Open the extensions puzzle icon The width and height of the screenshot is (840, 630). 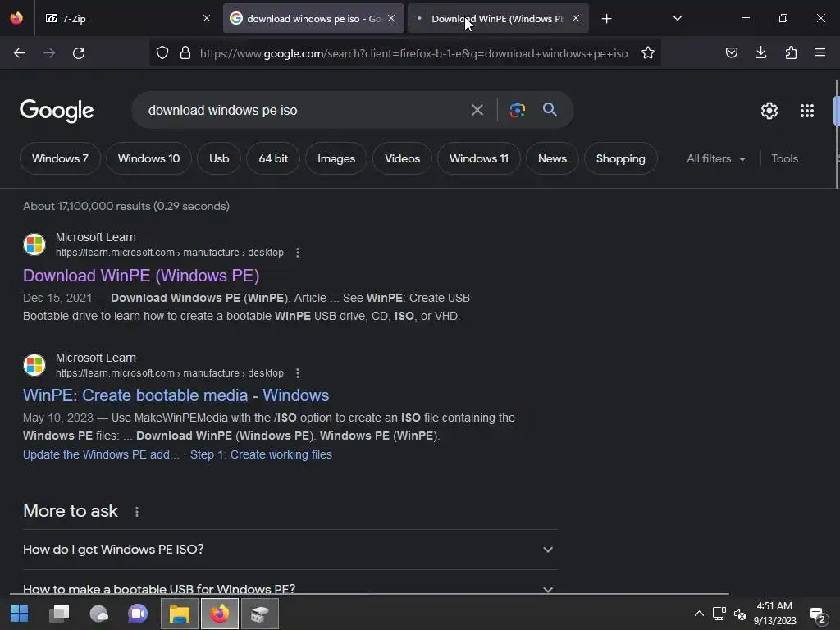(791, 53)
